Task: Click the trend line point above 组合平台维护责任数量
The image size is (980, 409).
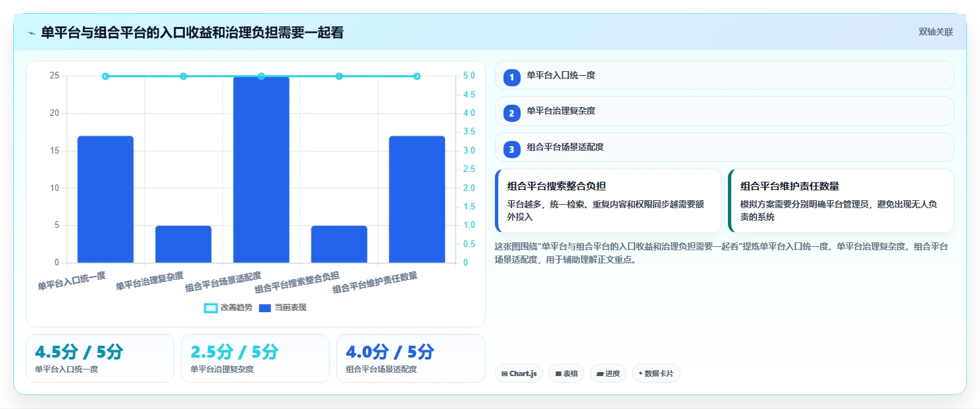Action: [x=417, y=76]
